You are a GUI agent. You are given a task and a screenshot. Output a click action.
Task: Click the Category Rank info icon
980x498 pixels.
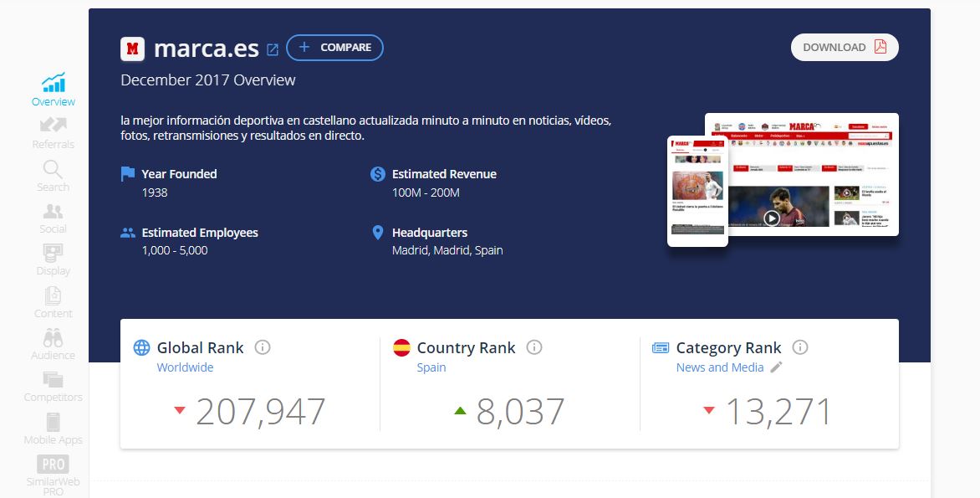800,347
